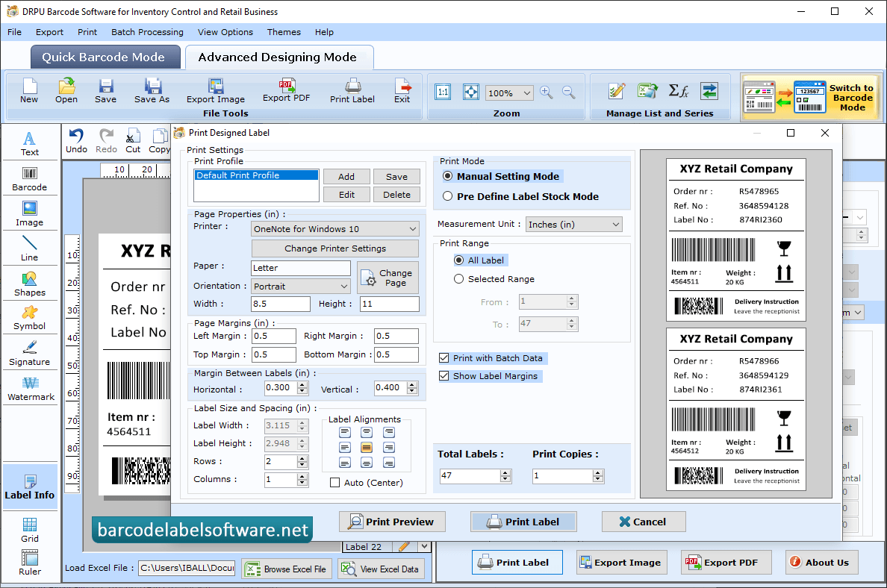Click Add print profile button
This screenshot has width=887, height=588.
pos(346,176)
